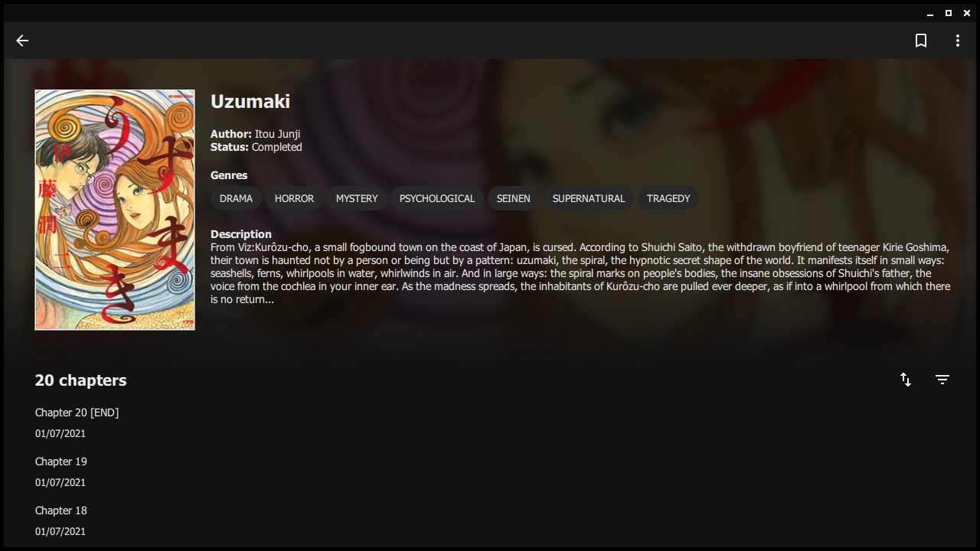Reverse chapter order with sort arrows icon
Viewport: 980px width, 551px height.
(x=906, y=380)
